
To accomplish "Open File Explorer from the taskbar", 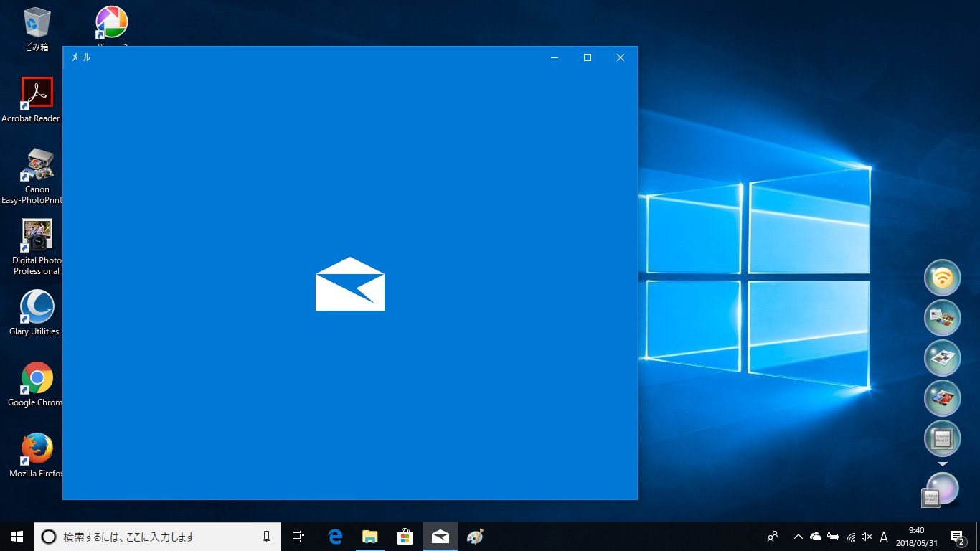I will [x=370, y=537].
